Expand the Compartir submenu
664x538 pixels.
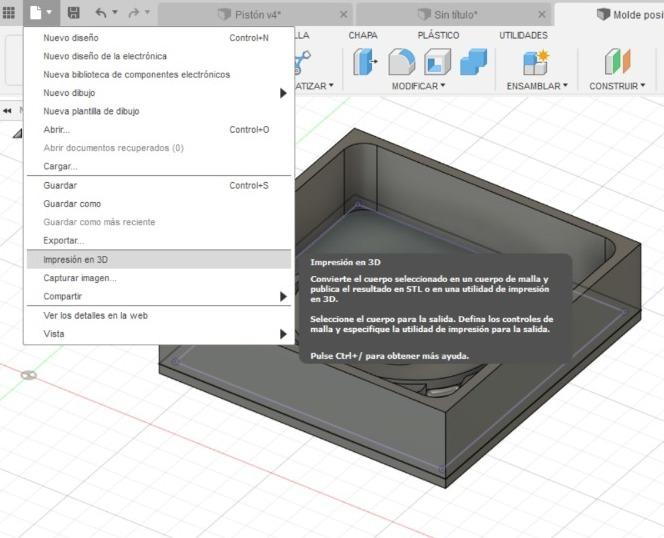click(159, 296)
